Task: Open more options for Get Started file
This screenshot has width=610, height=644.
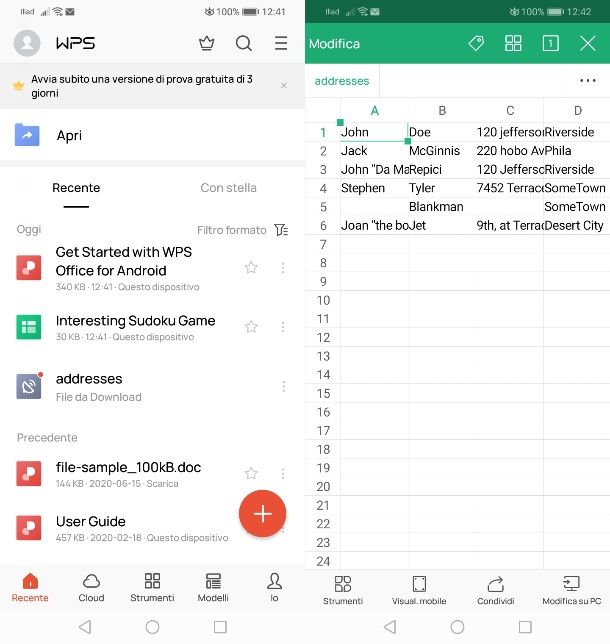Action: [283, 268]
